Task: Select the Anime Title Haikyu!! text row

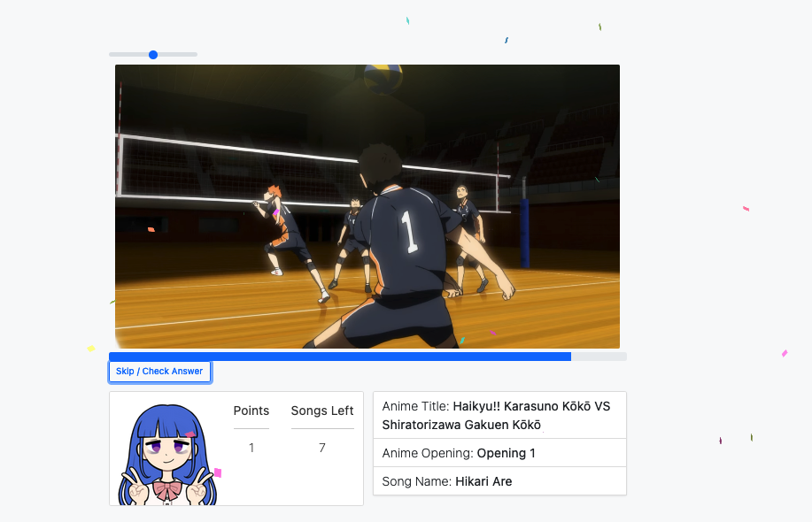Action: click(x=499, y=416)
